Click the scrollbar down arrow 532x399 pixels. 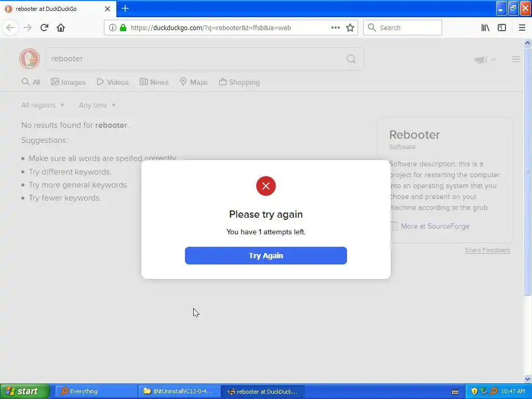click(528, 379)
